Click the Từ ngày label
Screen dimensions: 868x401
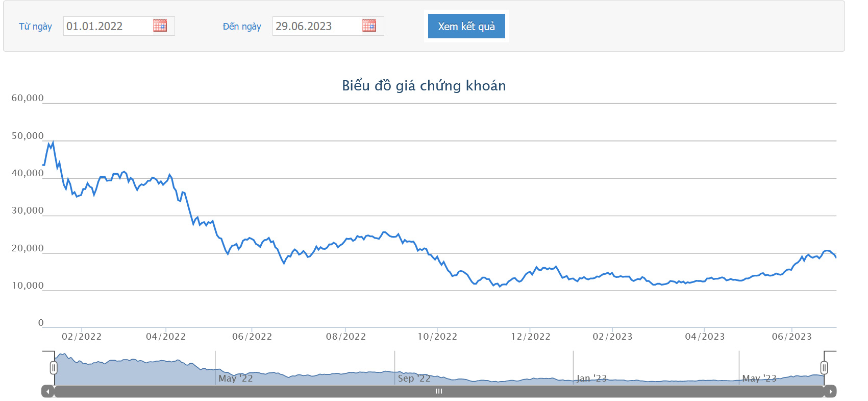[35, 27]
